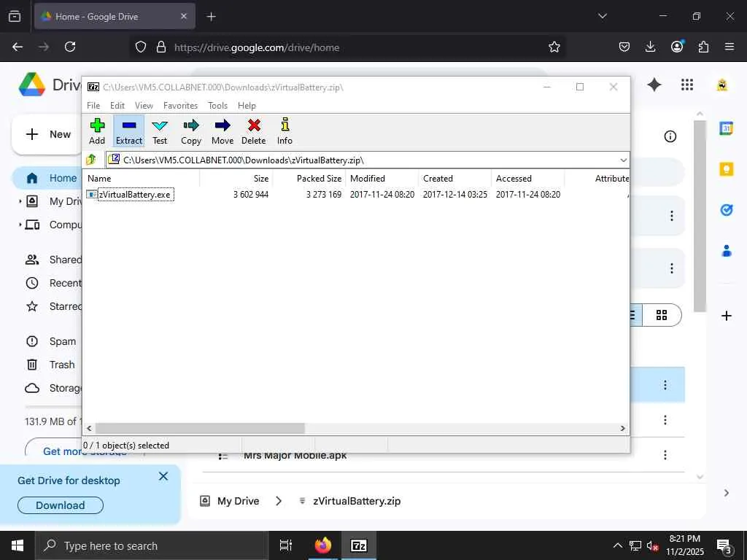Click New button in Google Drive
This screenshot has height=560, width=747.
pyautogui.click(x=47, y=134)
